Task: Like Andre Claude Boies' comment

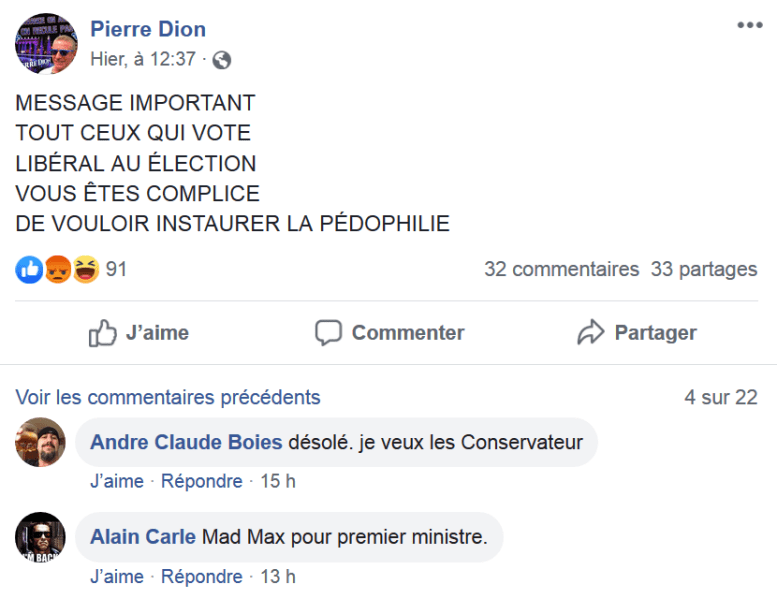Action: 116,481
